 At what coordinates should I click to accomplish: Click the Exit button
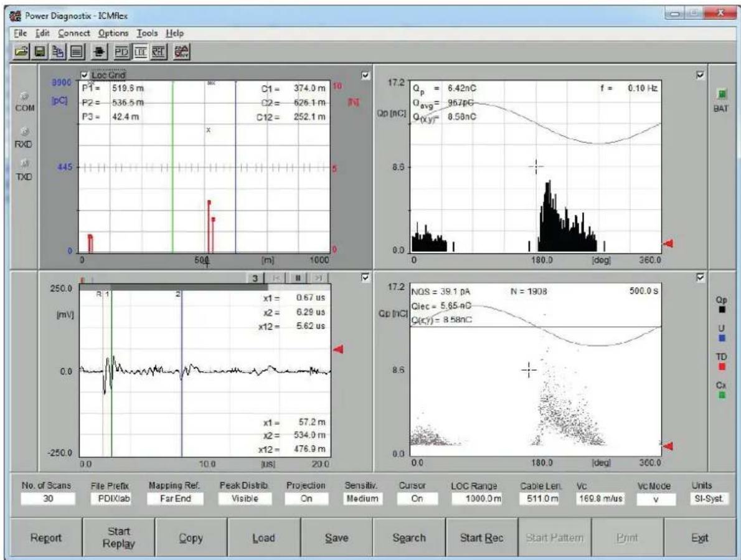pos(699,538)
